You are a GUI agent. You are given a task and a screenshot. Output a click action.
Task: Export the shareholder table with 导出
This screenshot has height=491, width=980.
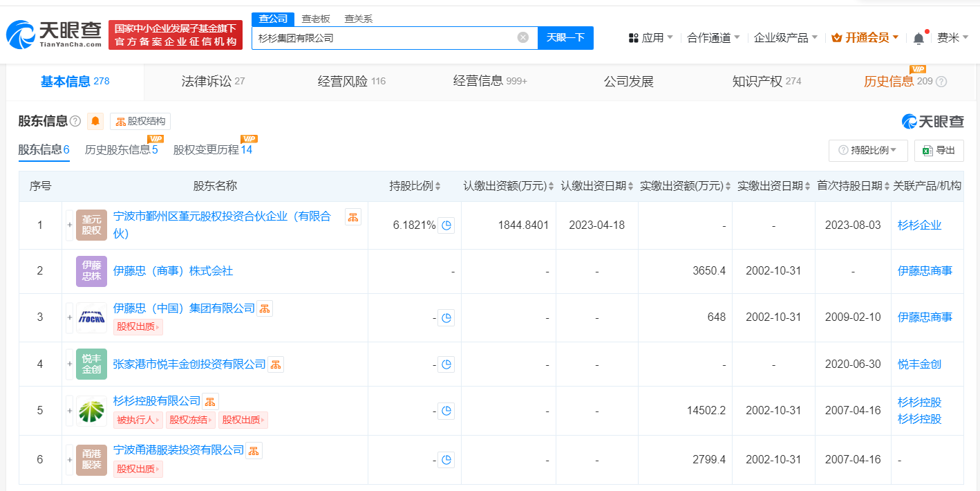(x=939, y=150)
